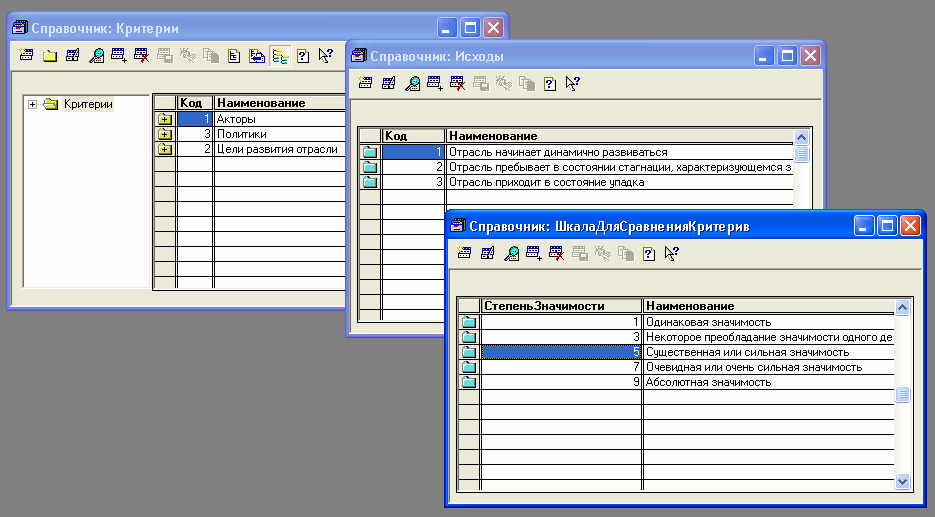935x517 pixels.
Task: Select the Акторы row name
Action: (236, 119)
